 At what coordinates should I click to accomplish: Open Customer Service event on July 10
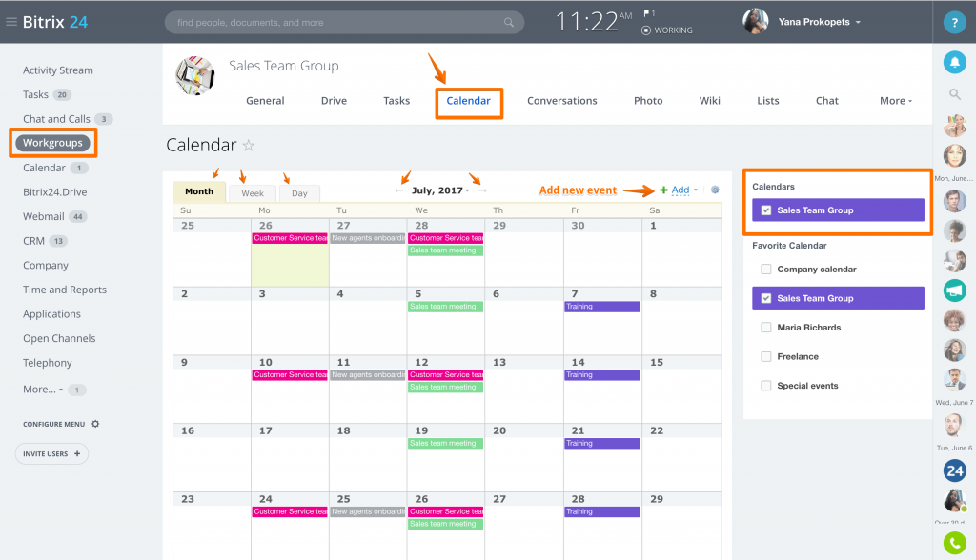click(290, 375)
